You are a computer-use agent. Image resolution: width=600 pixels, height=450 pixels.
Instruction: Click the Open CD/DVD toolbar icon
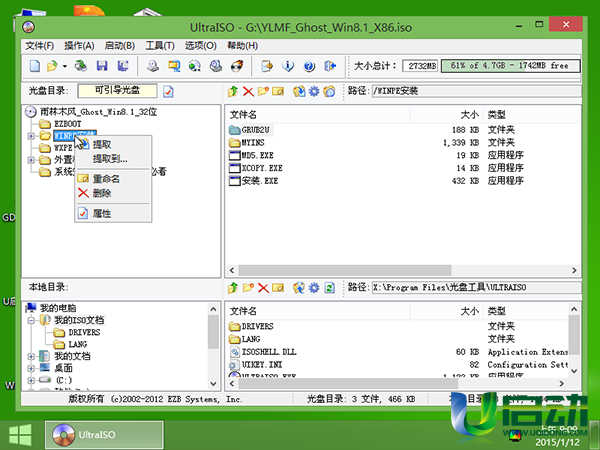[x=81, y=66]
